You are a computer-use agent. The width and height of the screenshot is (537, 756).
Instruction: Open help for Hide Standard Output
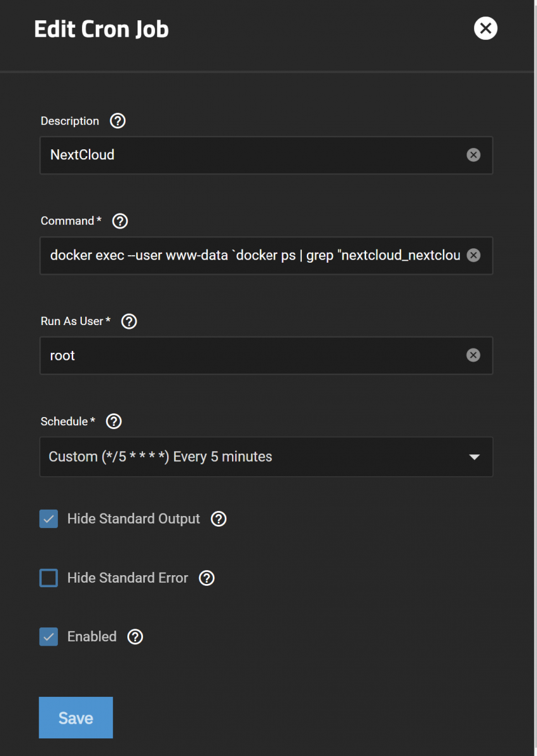218,518
